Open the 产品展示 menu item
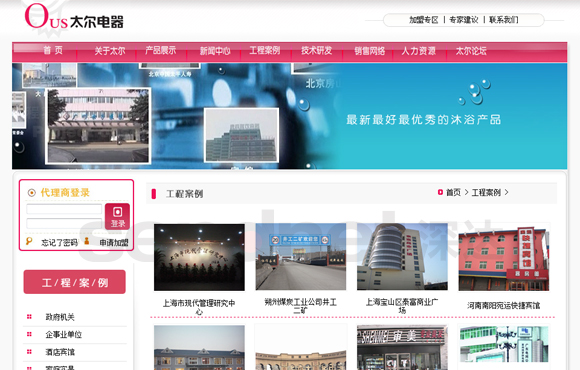 pos(161,50)
